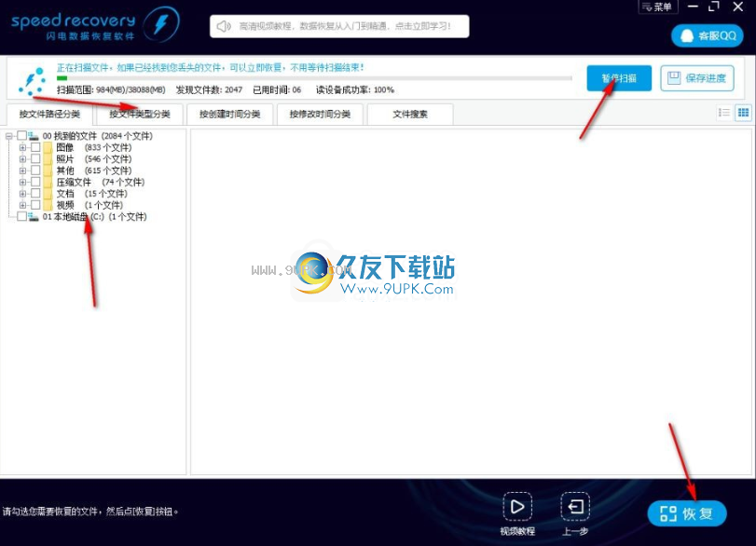The height and width of the screenshot is (546, 756).
Task: Click the 00 找到的文件 drive icon
Action: (x=34, y=136)
